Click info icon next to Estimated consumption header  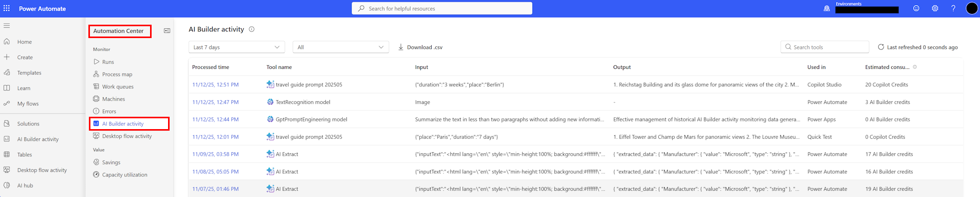(915, 67)
